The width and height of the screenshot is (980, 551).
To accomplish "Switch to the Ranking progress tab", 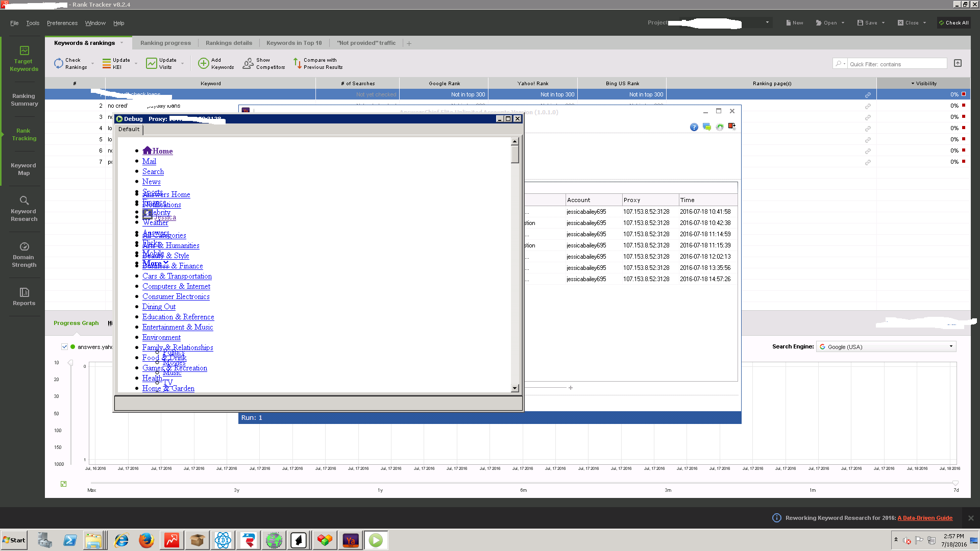I will (165, 43).
